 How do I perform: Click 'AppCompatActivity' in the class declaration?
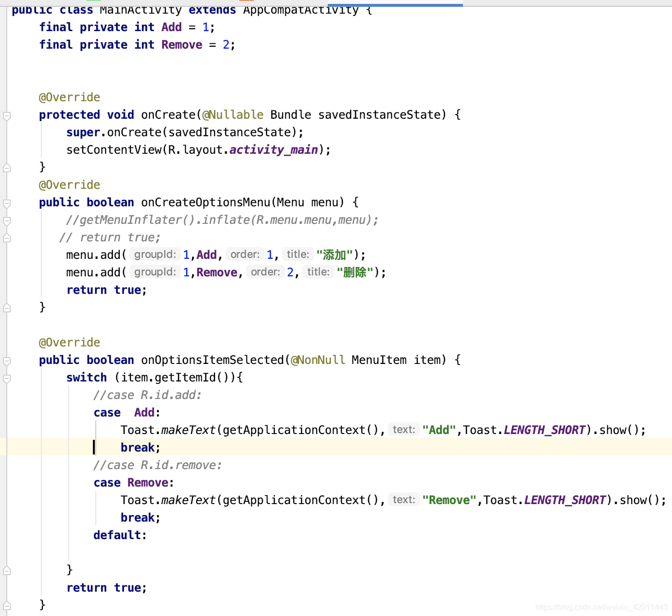click(301, 10)
